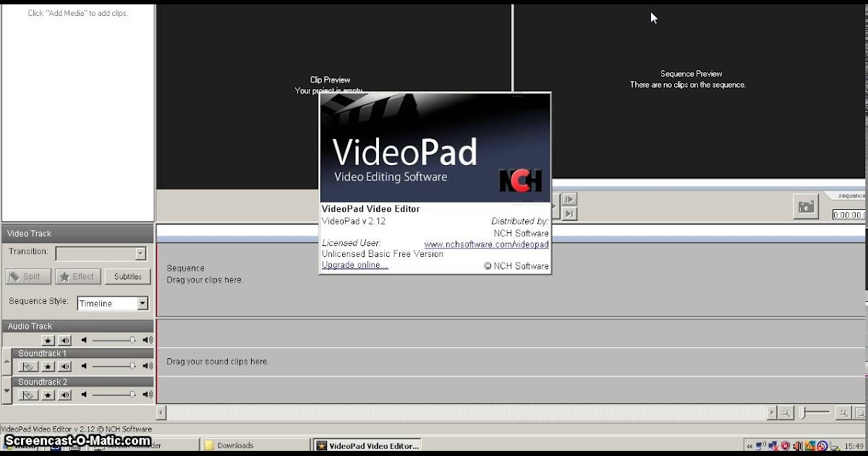This screenshot has height=456, width=868.
Task: Click the step-forward-one-frame playback button
Action: 569,200
